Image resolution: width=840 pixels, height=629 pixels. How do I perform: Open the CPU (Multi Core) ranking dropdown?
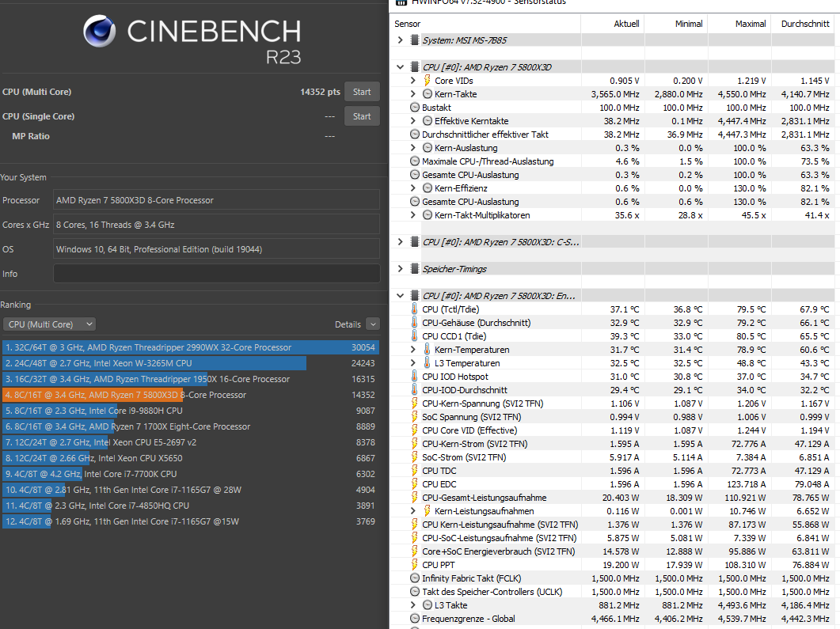click(50, 324)
